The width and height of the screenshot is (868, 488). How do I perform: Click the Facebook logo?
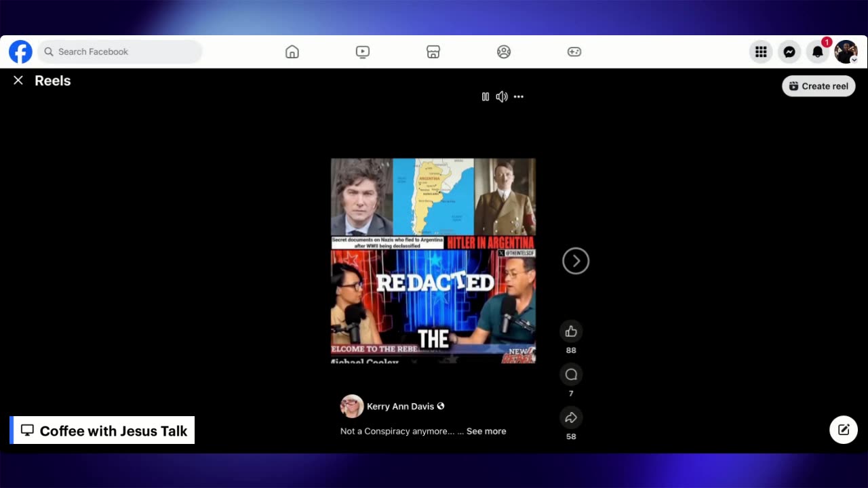coord(20,52)
